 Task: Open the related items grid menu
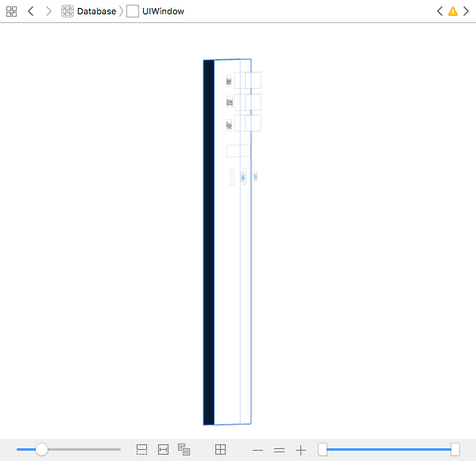tap(12, 12)
